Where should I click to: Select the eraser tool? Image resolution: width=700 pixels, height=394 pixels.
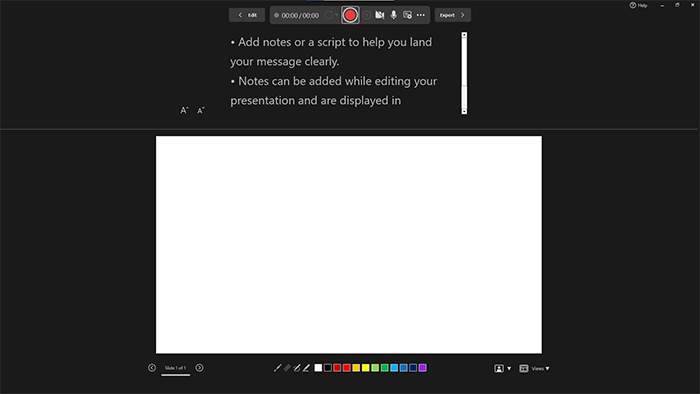point(287,368)
